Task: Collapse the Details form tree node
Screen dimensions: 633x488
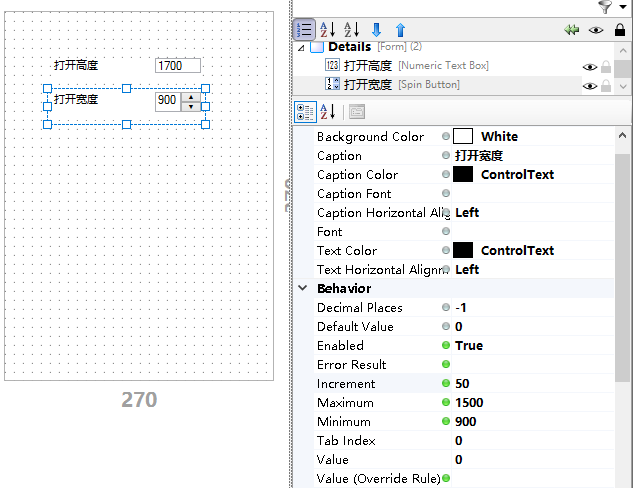Action: click(301, 48)
